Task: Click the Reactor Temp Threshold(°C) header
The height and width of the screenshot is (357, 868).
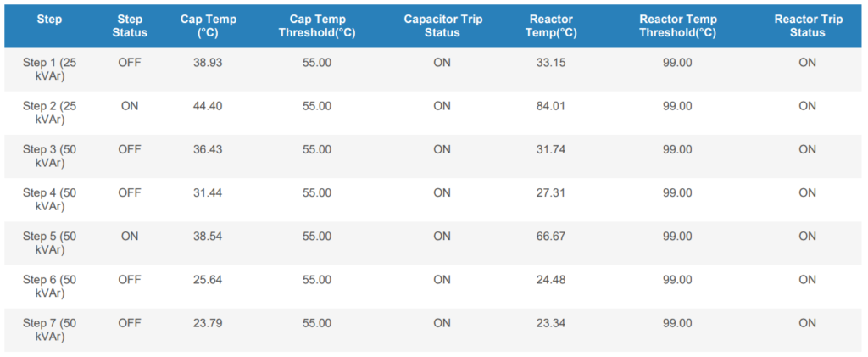Action: coord(677,26)
